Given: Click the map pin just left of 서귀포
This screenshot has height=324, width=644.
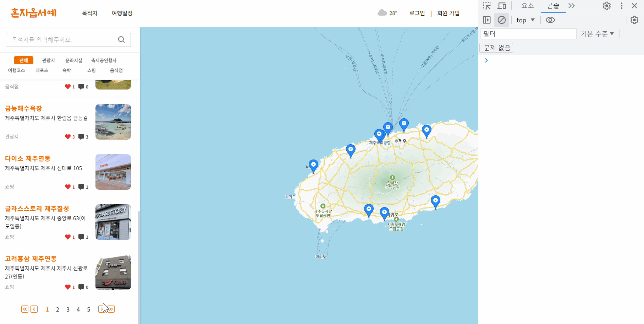Looking at the screenshot, I should coord(384,214).
